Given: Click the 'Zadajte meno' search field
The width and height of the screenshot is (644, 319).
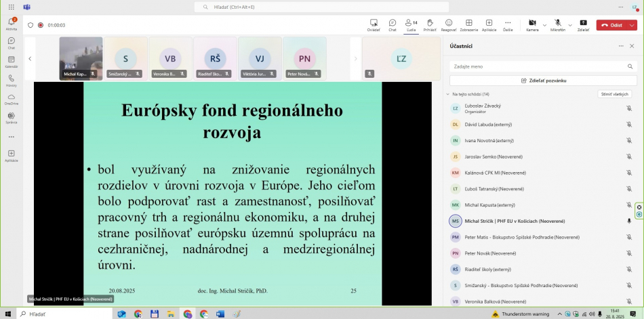Looking at the screenshot, I should click(x=543, y=66).
